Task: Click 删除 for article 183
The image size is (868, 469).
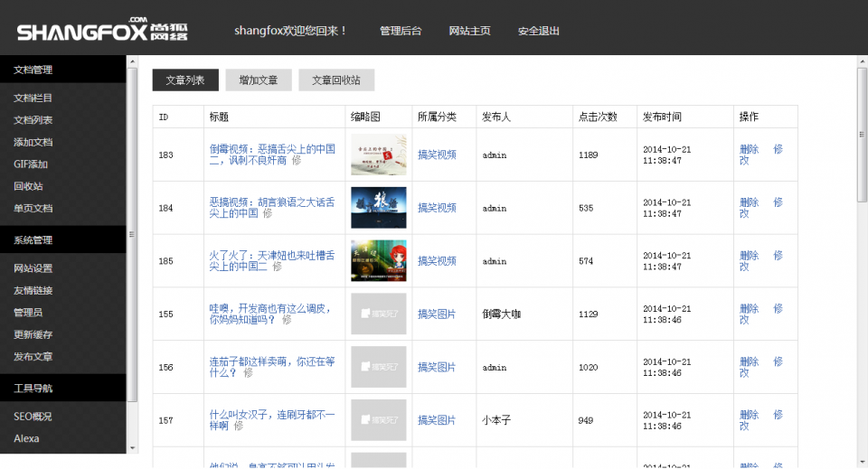Action: (749, 149)
